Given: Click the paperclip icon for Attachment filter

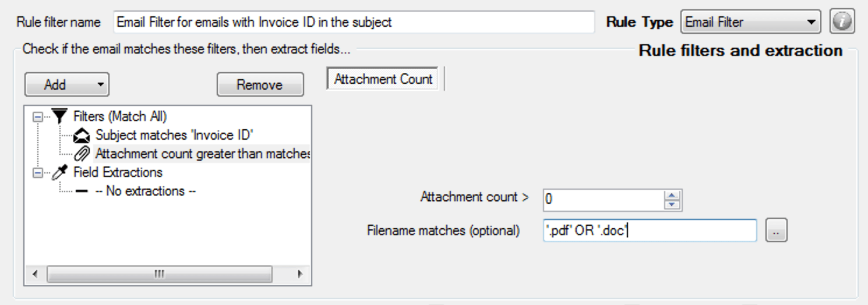Looking at the screenshot, I should pos(83,154).
